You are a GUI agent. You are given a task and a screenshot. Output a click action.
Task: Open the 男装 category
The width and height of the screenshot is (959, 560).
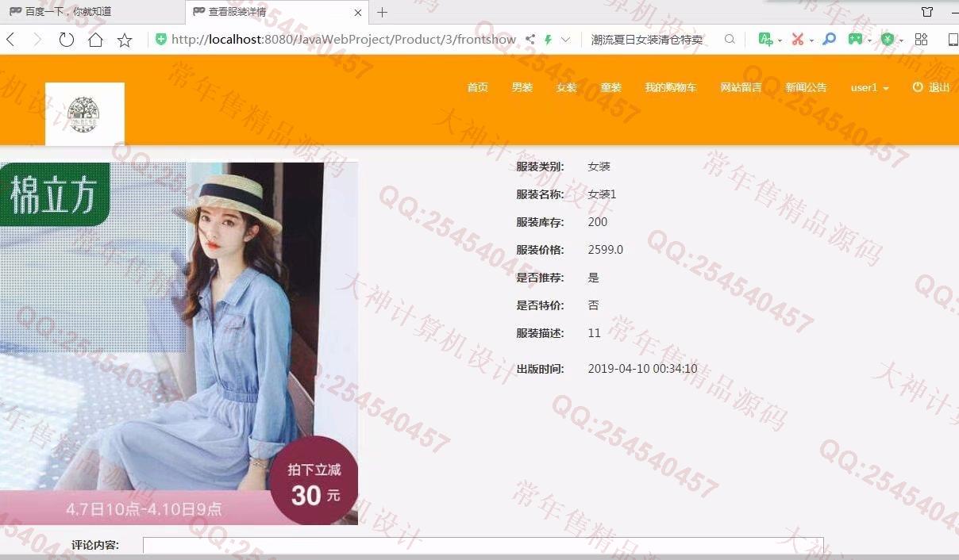522,87
